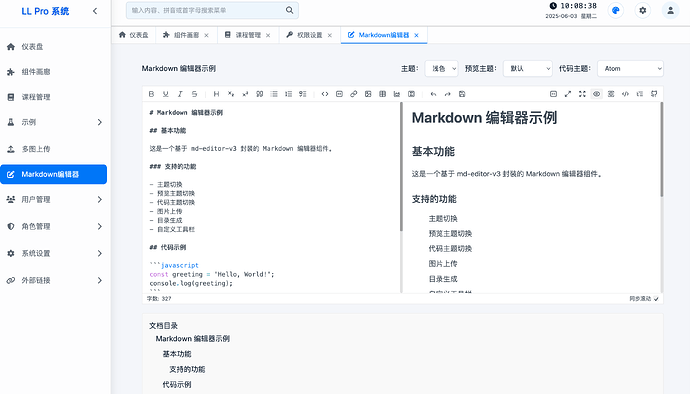The height and width of the screenshot is (394, 690).
Task: Insert an image using the toolbar icon
Action: pyautogui.click(x=368, y=94)
